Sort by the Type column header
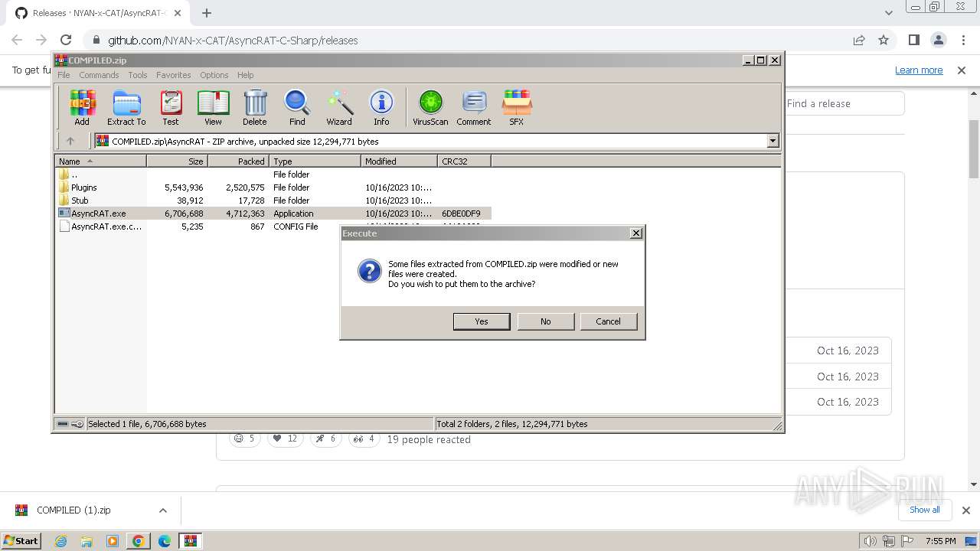This screenshot has width=980, height=551. (x=315, y=161)
